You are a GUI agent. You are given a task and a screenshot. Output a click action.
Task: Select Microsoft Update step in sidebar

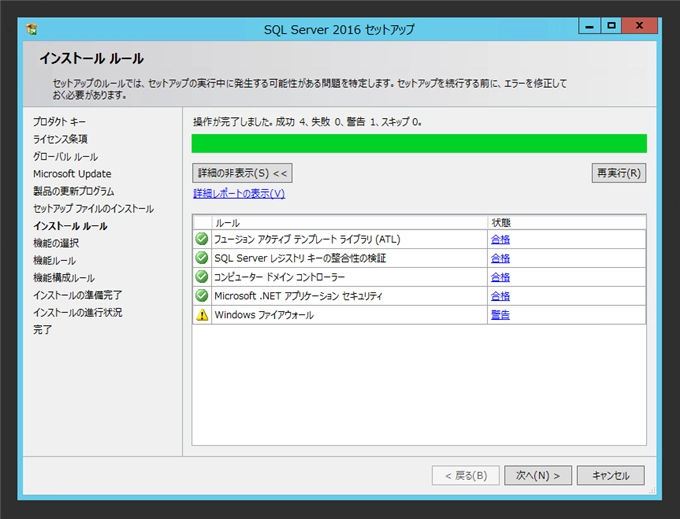pyautogui.click(x=72, y=174)
